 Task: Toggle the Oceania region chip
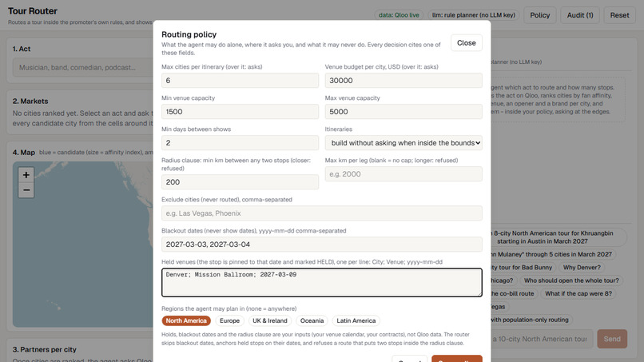pos(312,320)
